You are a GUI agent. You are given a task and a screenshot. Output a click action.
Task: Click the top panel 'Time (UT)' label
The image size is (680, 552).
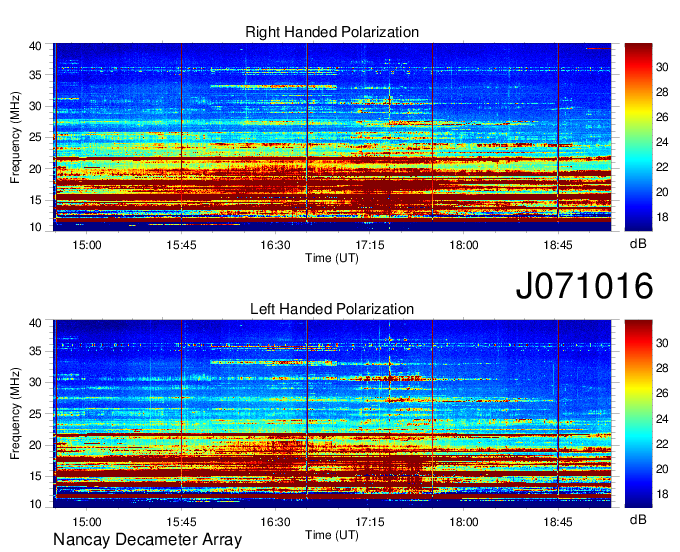332,258
